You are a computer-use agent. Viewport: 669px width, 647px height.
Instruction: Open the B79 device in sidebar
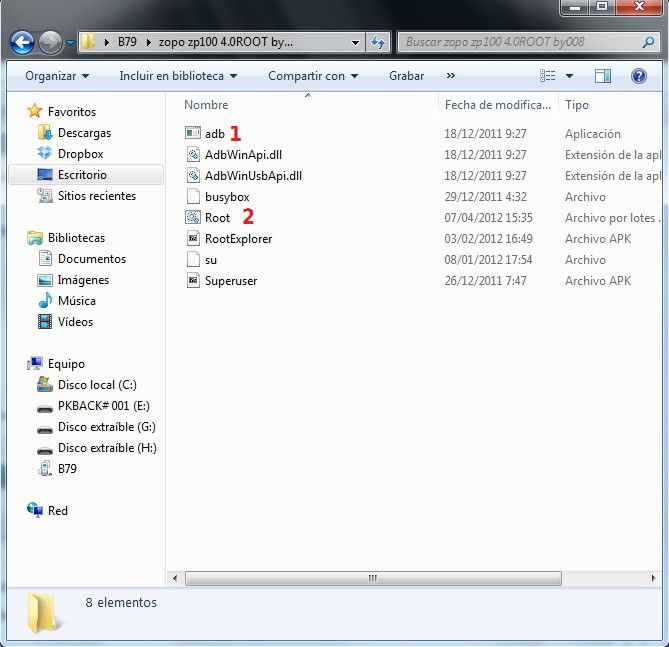coord(67,469)
